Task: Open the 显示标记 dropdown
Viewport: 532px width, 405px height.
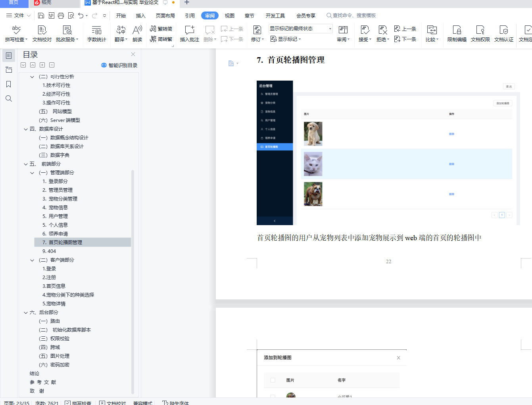Action: pos(286,39)
